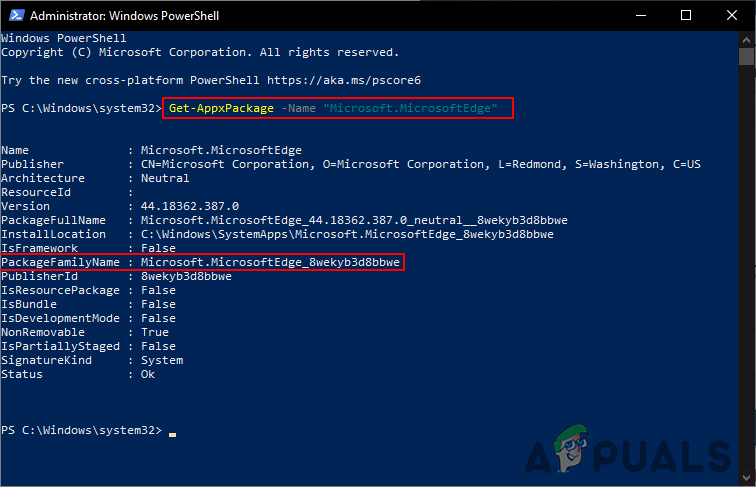The height and width of the screenshot is (487, 756).
Task: Close the Administrator PowerShell window
Action: coord(731,15)
